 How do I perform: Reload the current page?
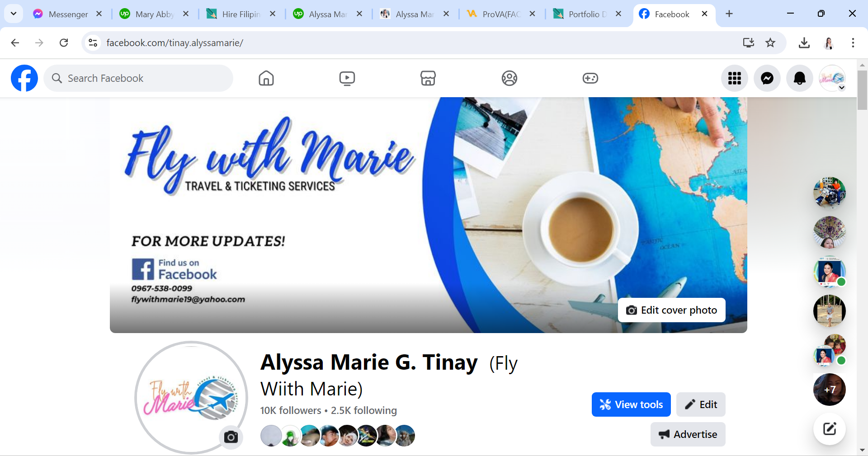coord(64,42)
